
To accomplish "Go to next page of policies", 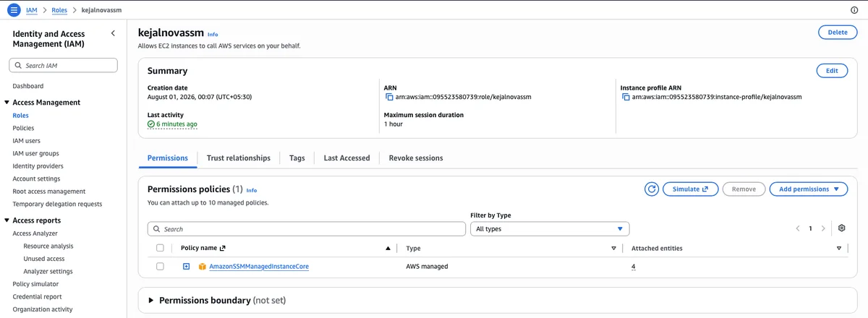I will point(823,228).
